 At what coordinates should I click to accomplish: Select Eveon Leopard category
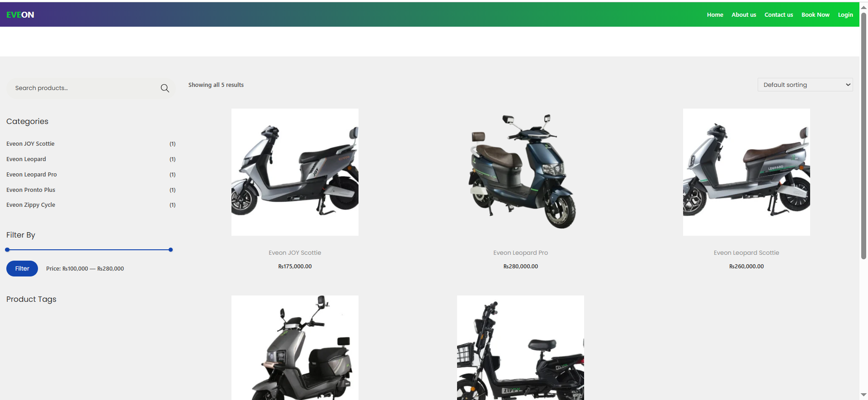point(26,159)
